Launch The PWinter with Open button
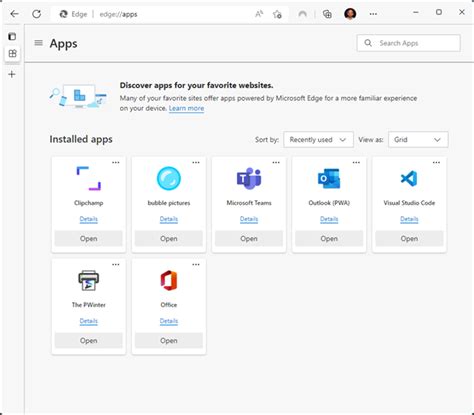The height and width of the screenshot is (415, 474). 89,341
